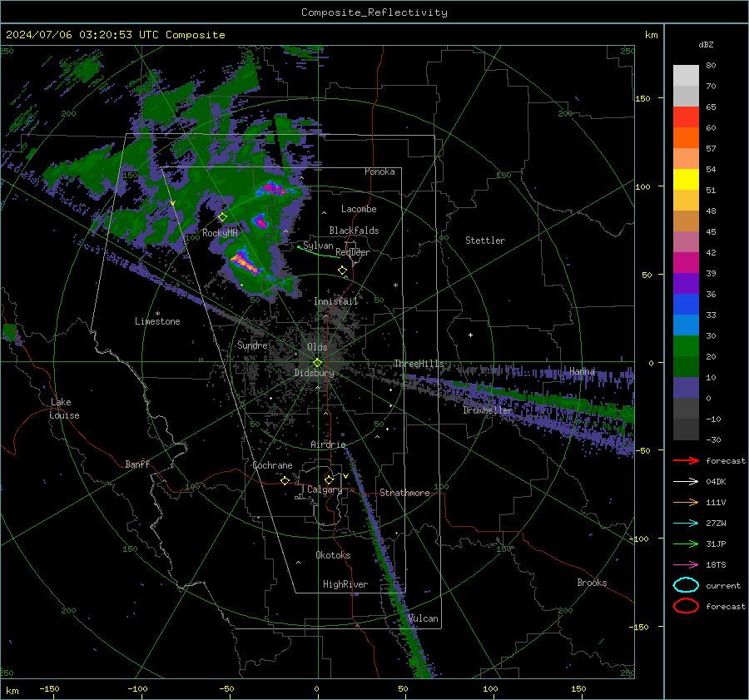Click the Stettler city label
The width and height of the screenshot is (749, 700).
pyautogui.click(x=485, y=241)
